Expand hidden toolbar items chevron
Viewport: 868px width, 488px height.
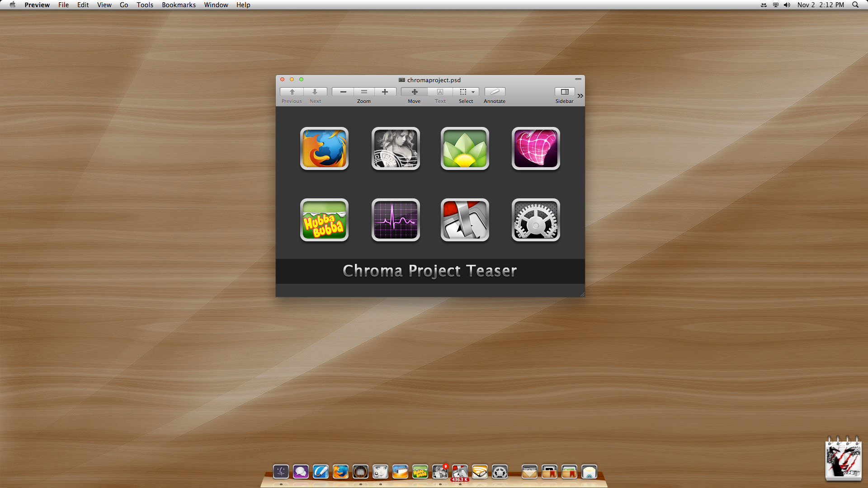tap(580, 96)
